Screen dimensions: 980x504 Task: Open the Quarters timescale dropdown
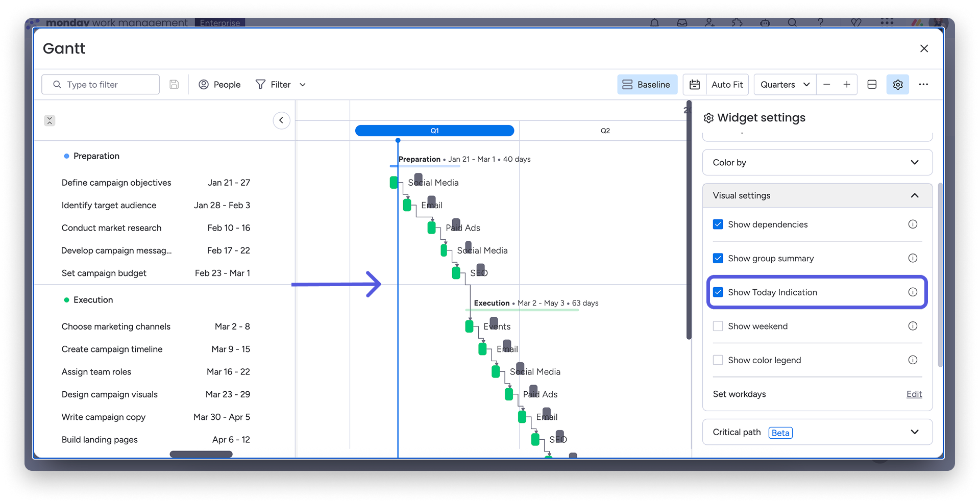coord(785,85)
